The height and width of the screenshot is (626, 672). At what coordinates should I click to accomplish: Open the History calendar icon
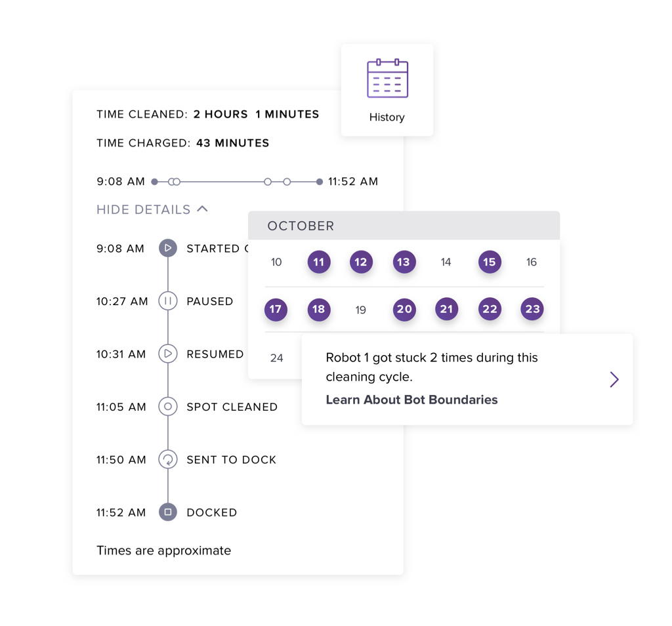[387, 79]
